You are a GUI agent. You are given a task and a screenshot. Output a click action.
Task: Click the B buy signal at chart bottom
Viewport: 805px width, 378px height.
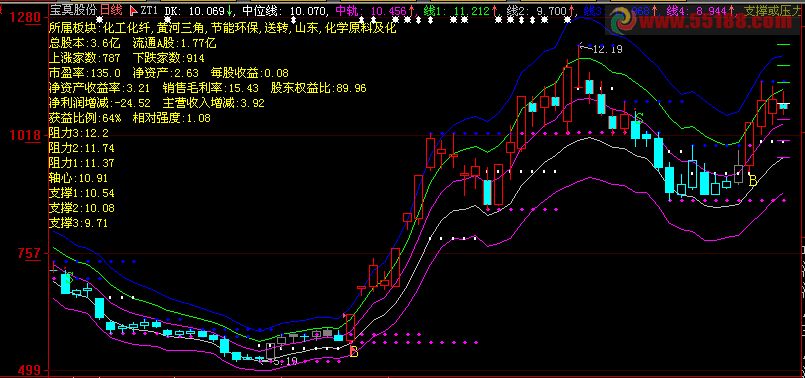[353, 352]
